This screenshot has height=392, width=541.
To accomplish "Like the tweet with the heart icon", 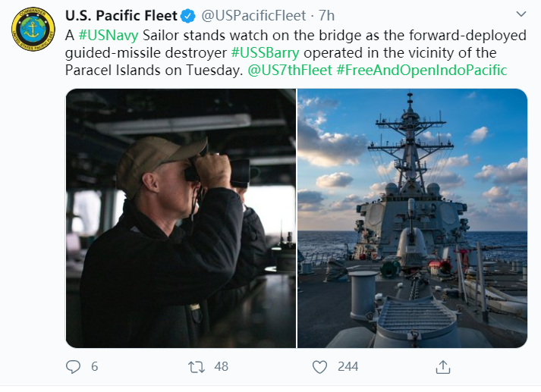I will coord(320,367).
